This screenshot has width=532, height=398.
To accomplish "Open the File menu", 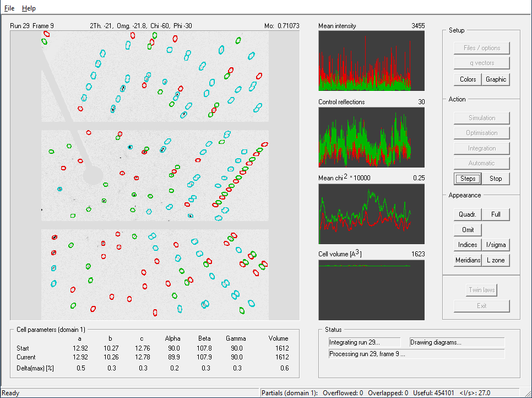I will point(9,8).
